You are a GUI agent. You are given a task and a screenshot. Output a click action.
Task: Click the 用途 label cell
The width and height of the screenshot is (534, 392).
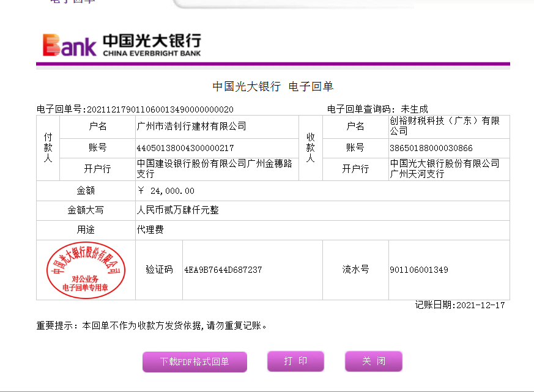(x=86, y=230)
